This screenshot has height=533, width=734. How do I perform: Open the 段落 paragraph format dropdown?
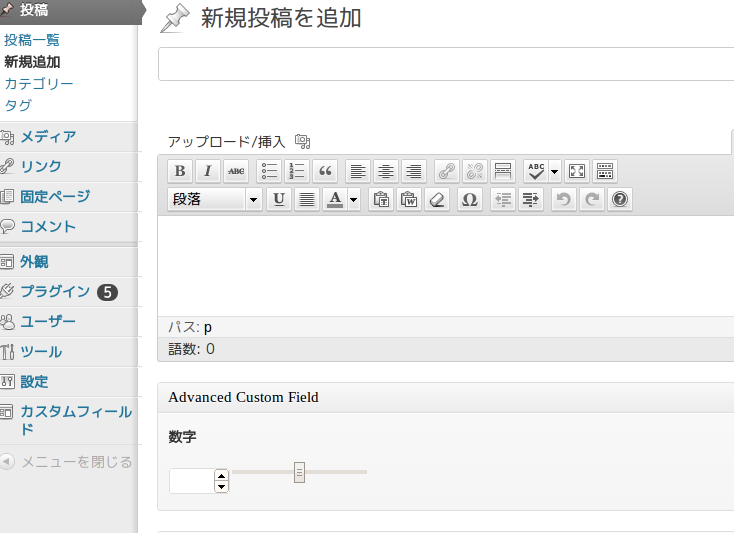[x=215, y=199]
